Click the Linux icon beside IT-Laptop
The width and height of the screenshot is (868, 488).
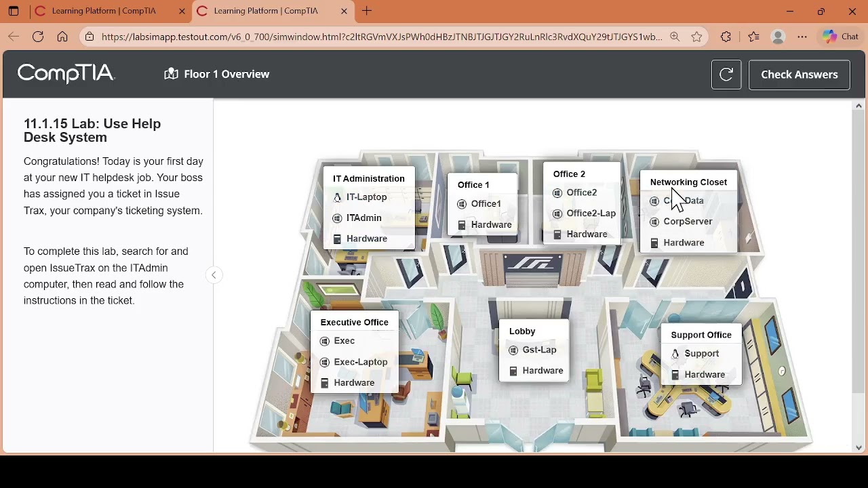(x=337, y=198)
